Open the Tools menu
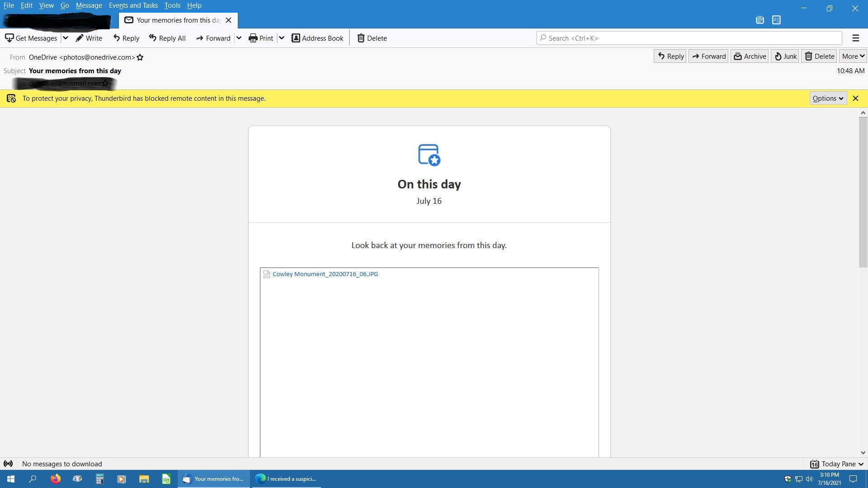 172,5
